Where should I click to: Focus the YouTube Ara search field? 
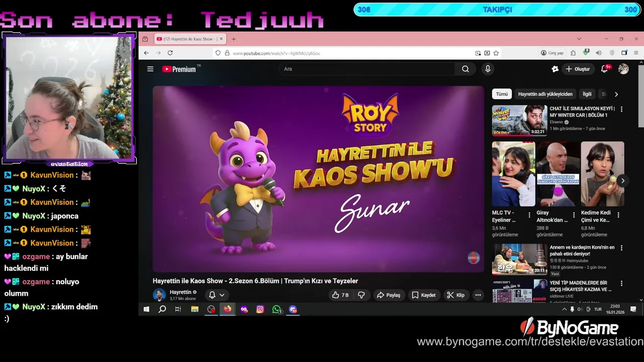[367, 69]
